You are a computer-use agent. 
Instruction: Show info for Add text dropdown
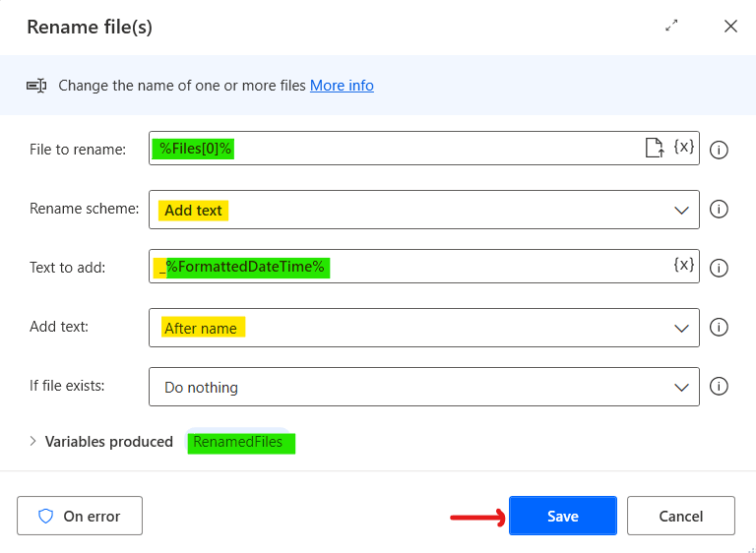coord(719,327)
